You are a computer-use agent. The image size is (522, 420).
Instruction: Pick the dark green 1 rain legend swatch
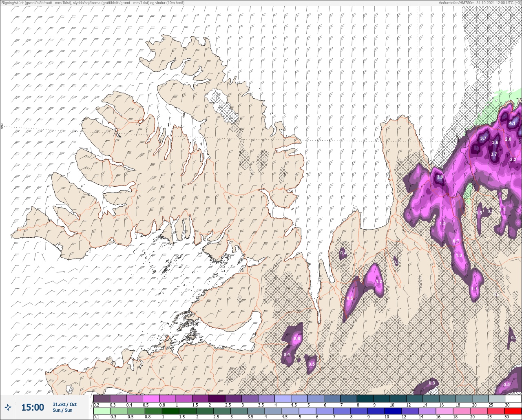(x=170, y=411)
